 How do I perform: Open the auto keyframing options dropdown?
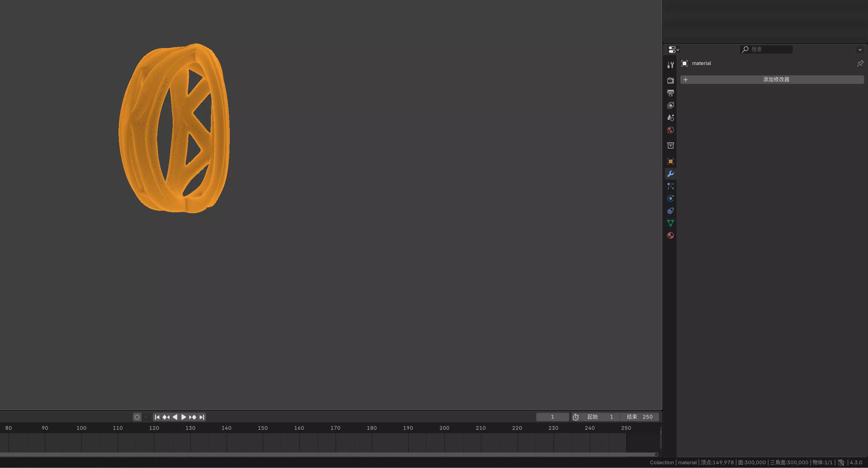click(x=146, y=417)
